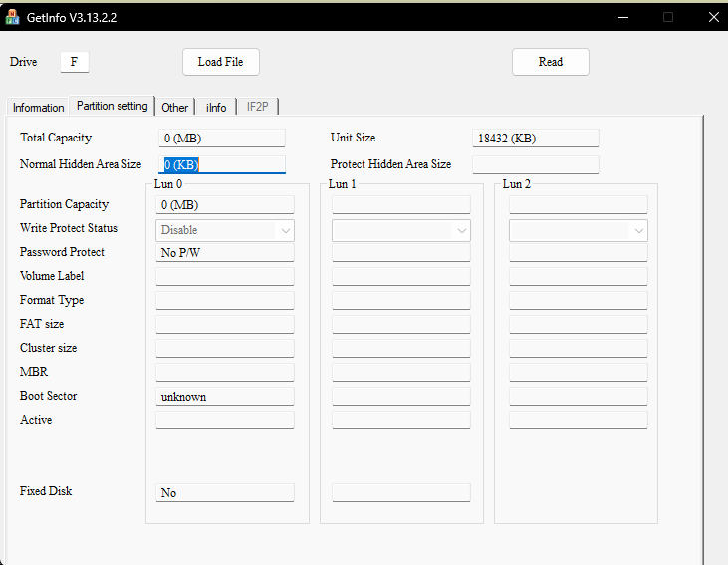Switch to the Information tab
728x565 pixels.
38,108
